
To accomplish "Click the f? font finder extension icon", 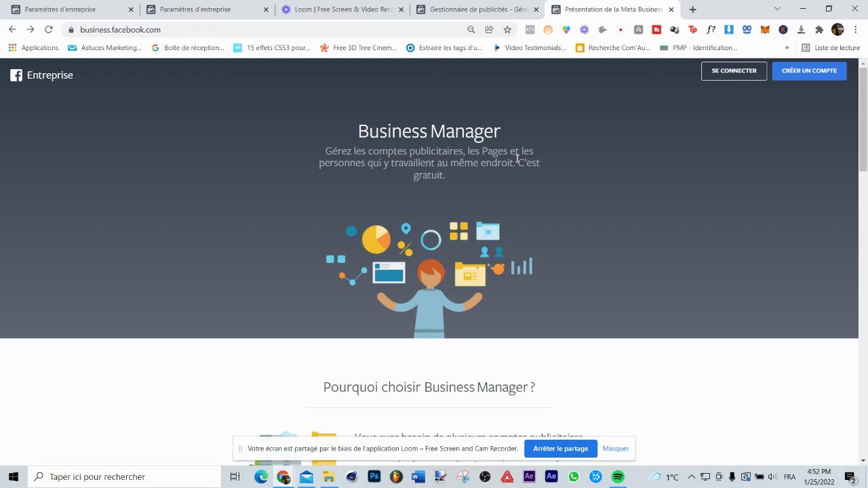I will pos(711,30).
